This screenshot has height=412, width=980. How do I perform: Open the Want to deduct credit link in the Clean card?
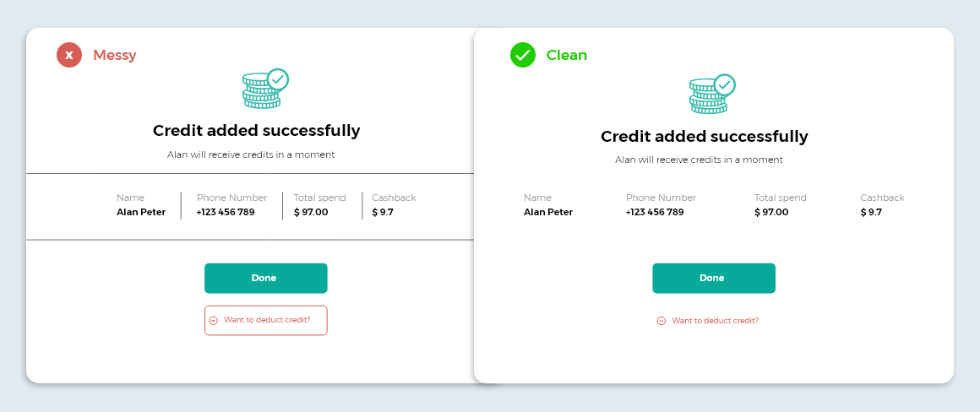click(715, 321)
